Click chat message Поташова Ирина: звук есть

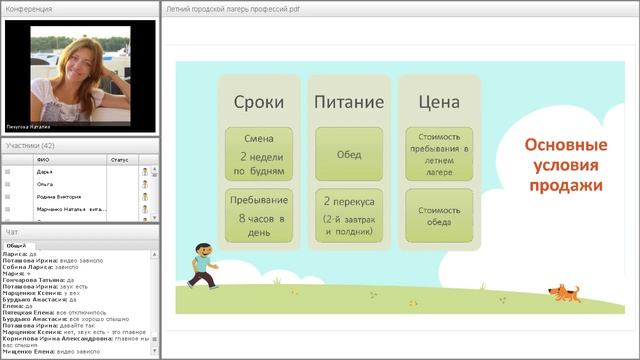(45, 287)
